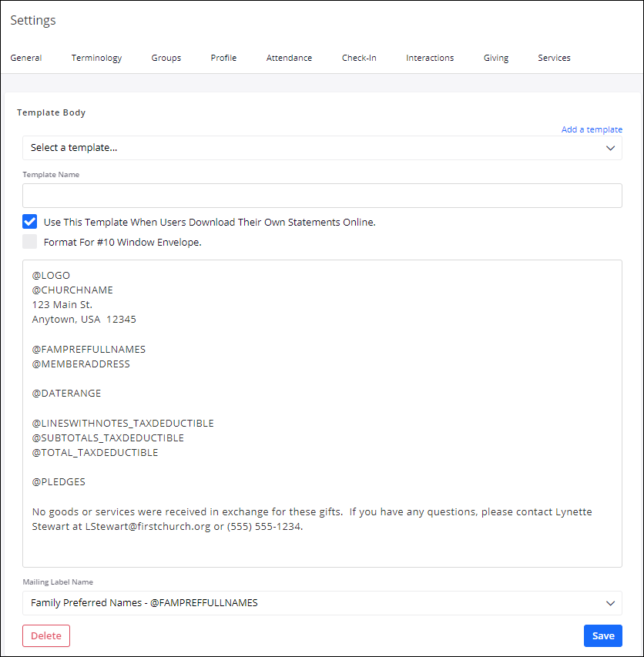Open the General settings tab
This screenshot has width=644, height=657.
click(26, 58)
